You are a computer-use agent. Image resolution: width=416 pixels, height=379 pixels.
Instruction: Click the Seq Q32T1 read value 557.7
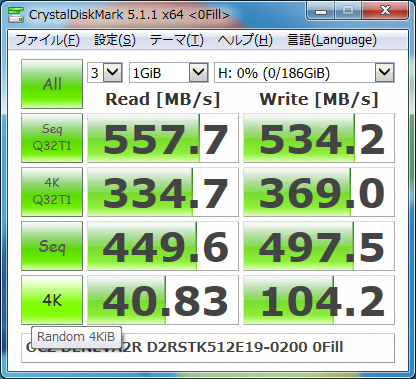click(163, 138)
